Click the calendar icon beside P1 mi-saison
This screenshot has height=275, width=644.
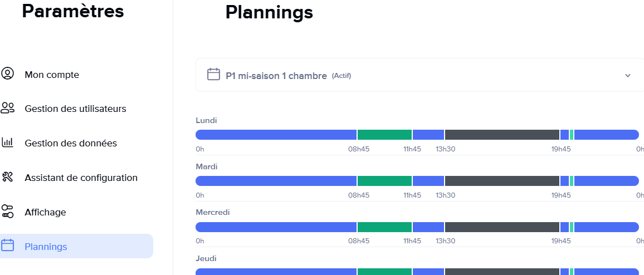pyautogui.click(x=213, y=75)
